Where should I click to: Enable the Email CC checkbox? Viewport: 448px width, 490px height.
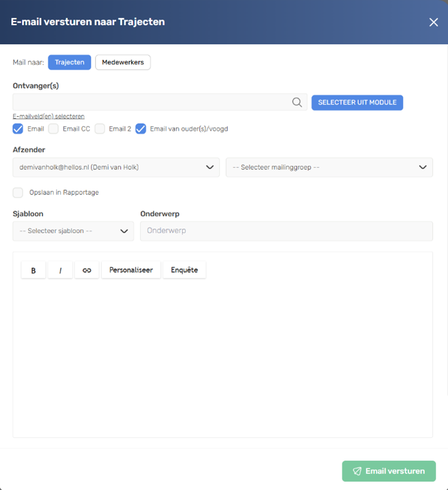pos(53,129)
